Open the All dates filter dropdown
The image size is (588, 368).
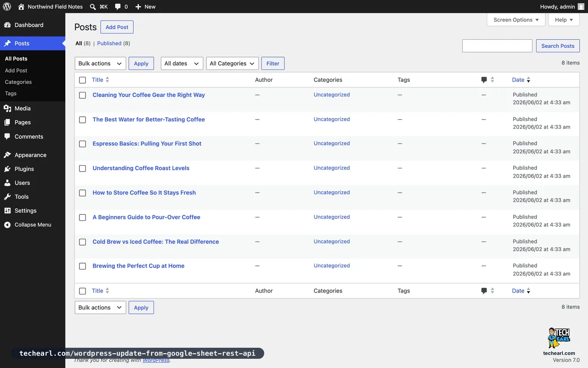[x=182, y=63]
